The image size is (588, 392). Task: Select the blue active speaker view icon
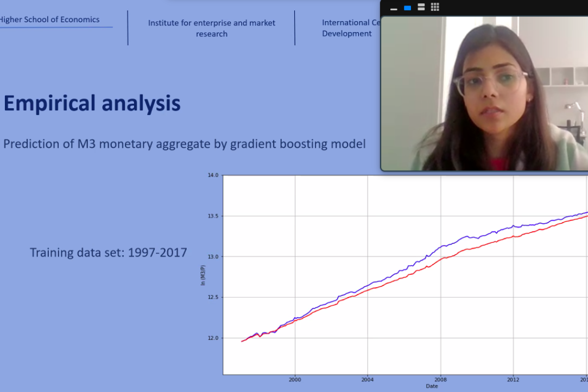pos(407,8)
